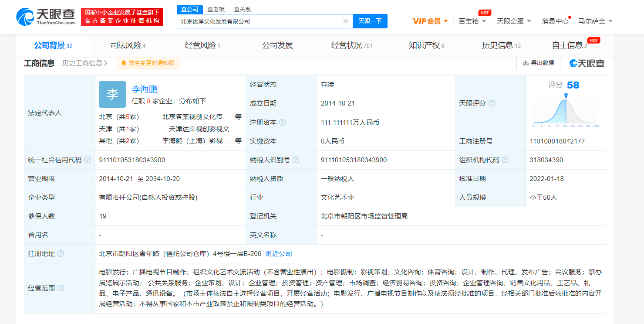Click 发生变更时通知我 notification button
This screenshot has height=324, width=644.
click(148, 63)
